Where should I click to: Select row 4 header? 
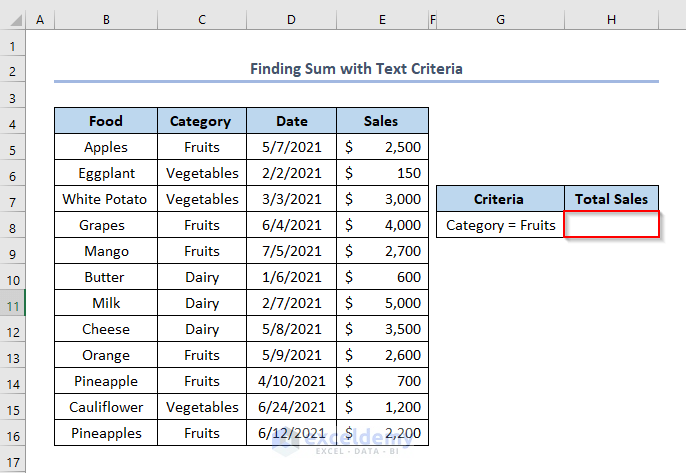pos(12,122)
